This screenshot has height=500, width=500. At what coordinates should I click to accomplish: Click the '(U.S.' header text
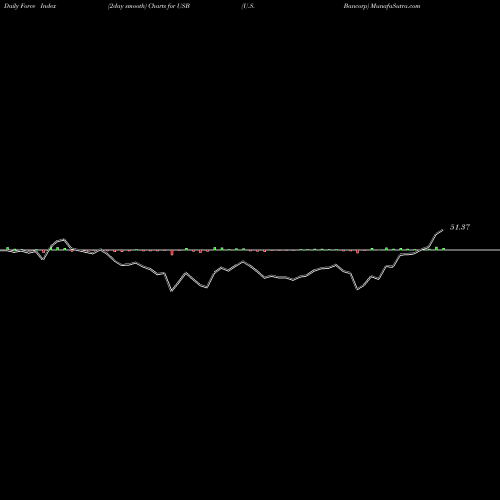coord(248,6)
